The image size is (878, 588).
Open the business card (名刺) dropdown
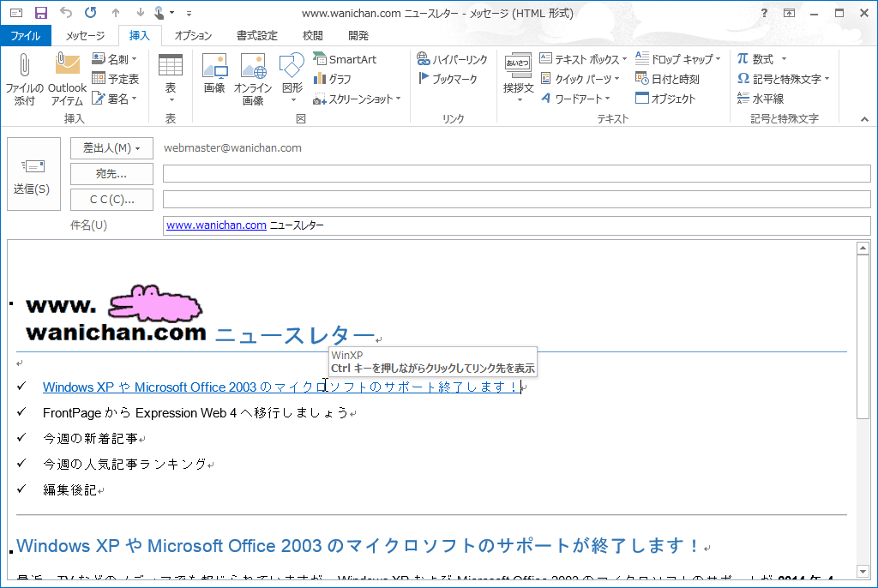click(x=115, y=59)
